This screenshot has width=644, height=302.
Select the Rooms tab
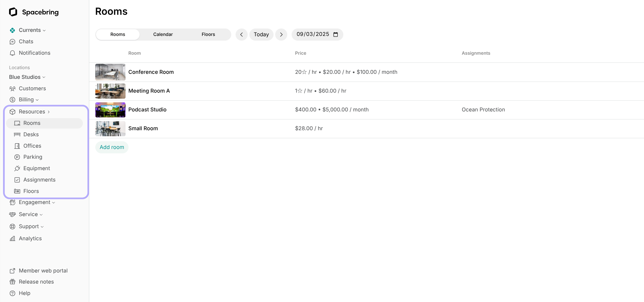(118, 35)
